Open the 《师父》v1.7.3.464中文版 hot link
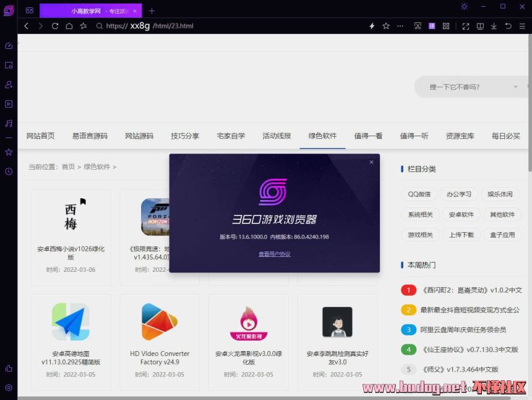Screen dimensions: 532x400 [x=460, y=369]
